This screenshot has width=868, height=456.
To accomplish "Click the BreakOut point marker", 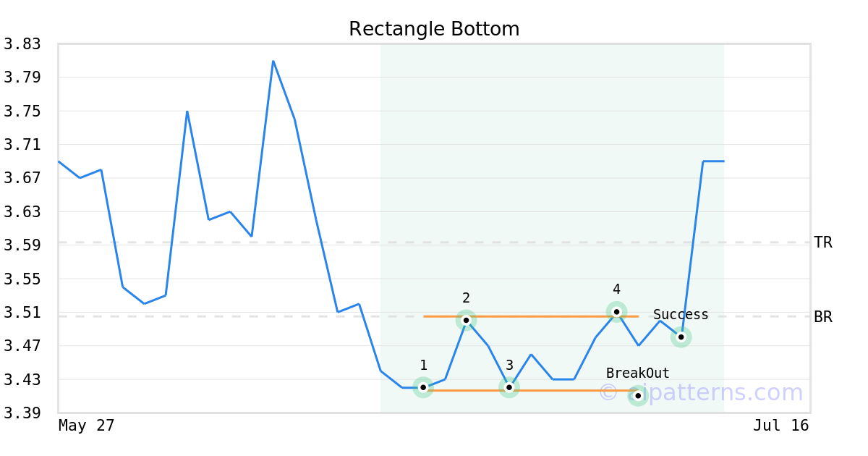I will (638, 395).
